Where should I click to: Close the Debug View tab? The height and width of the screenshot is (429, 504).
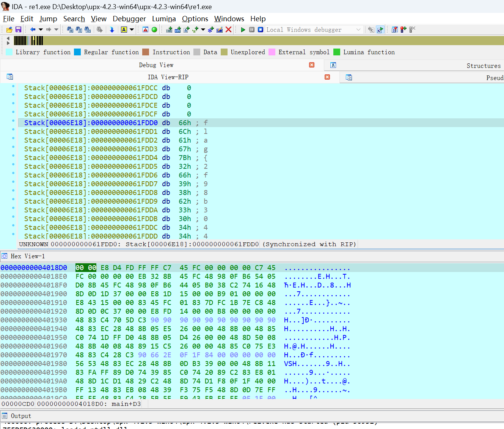(312, 65)
